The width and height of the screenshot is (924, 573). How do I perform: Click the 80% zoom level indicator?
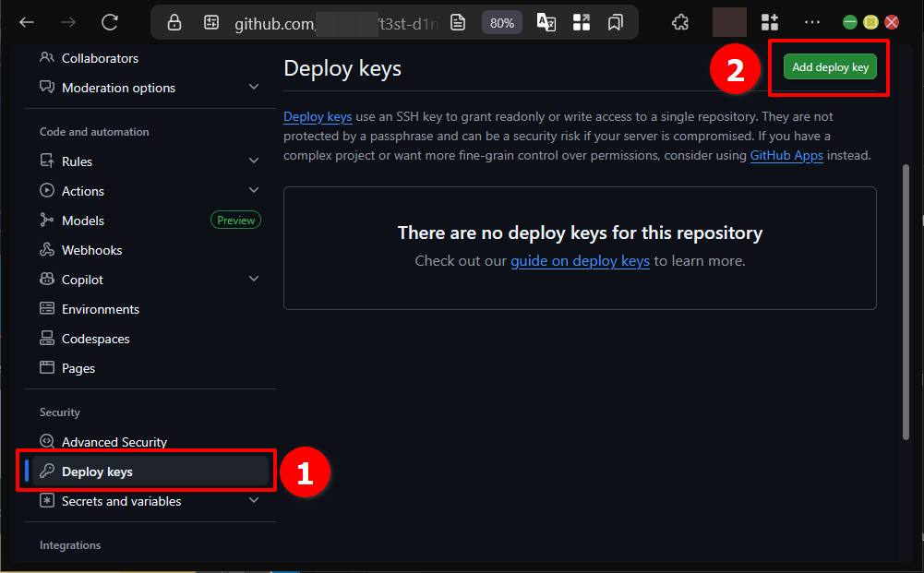pyautogui.click(x=501, y=23)
